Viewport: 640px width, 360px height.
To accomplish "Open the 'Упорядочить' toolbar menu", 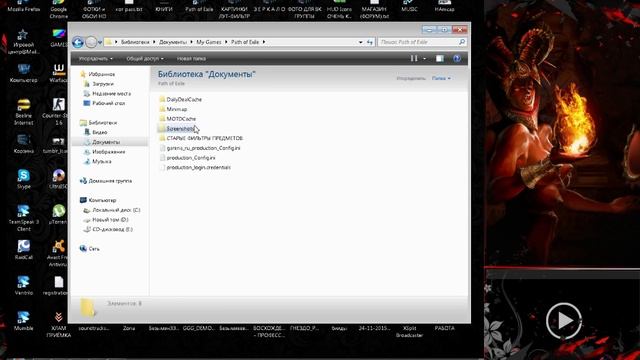I will [x=96, y=59].
